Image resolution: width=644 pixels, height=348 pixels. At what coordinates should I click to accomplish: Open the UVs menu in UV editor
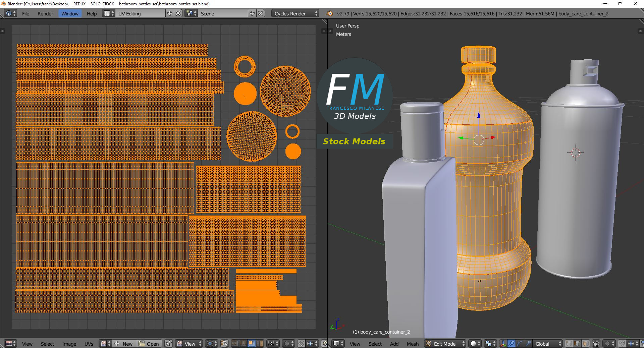tap(89, 344)
